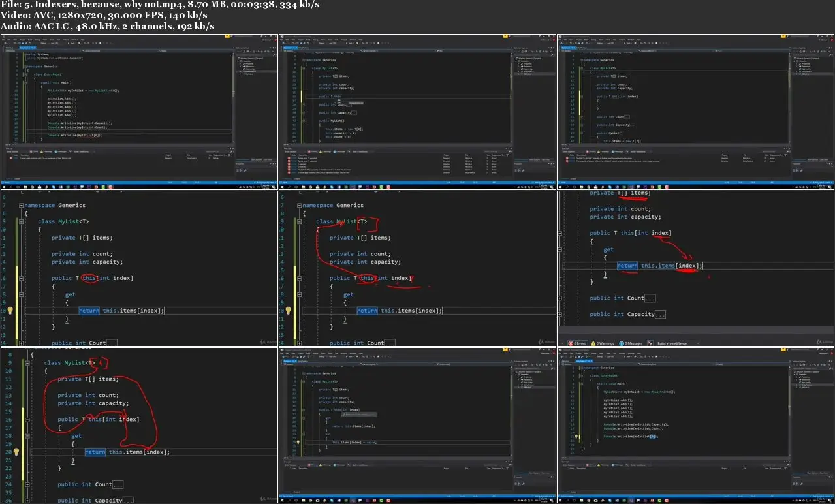Open ninth frame with myIntList[0] highlighted
This screenshot has width=835, height=504.
click(x=695, y=425)
